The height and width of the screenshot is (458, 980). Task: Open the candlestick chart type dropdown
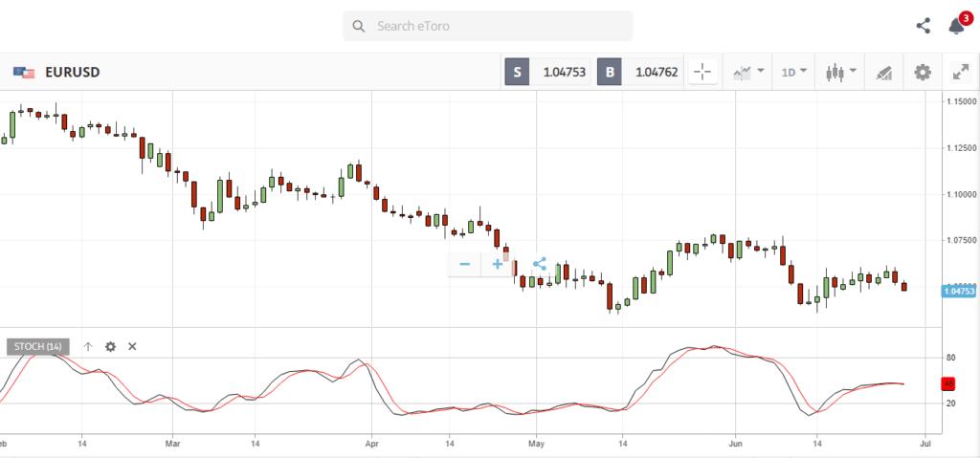840,72
